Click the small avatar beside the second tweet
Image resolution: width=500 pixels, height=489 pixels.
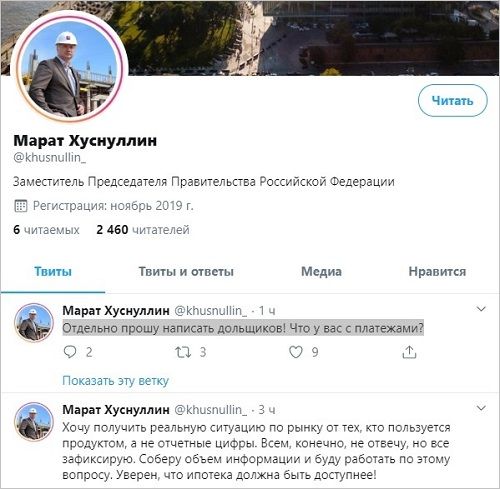[x=34, y=422]
